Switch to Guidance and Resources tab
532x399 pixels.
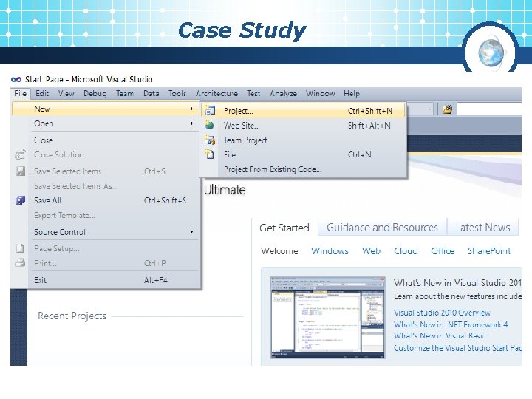click(x=382, y=227)
